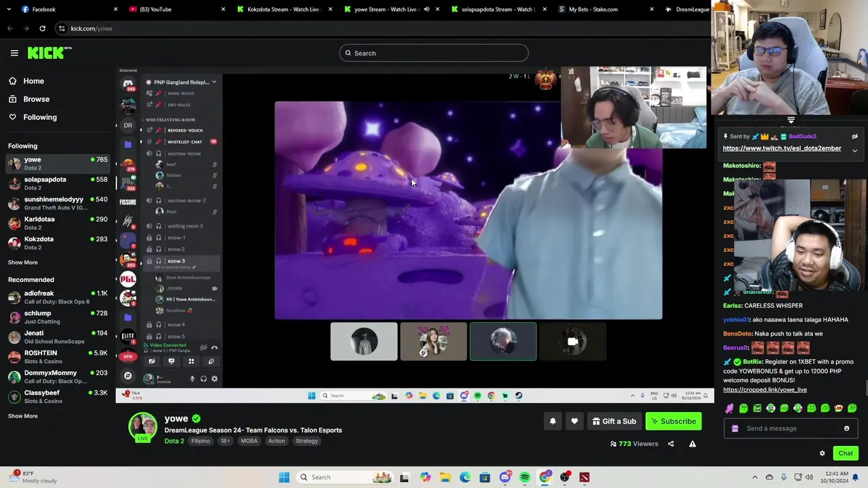Go to Home in Kick sidebar
Image resolution: width=868 pixels, height=488 pixels.
[33, 81]
